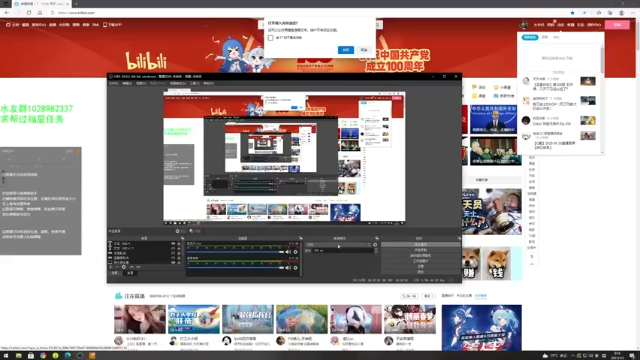
Task: Move selected OBS source down with arrow icon
Action: click(138, 267)
